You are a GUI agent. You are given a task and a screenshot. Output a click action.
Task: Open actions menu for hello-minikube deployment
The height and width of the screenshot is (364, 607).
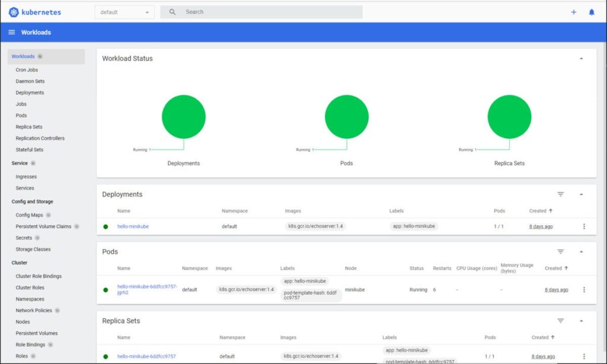pyautogui.click(x=584, y=226)
